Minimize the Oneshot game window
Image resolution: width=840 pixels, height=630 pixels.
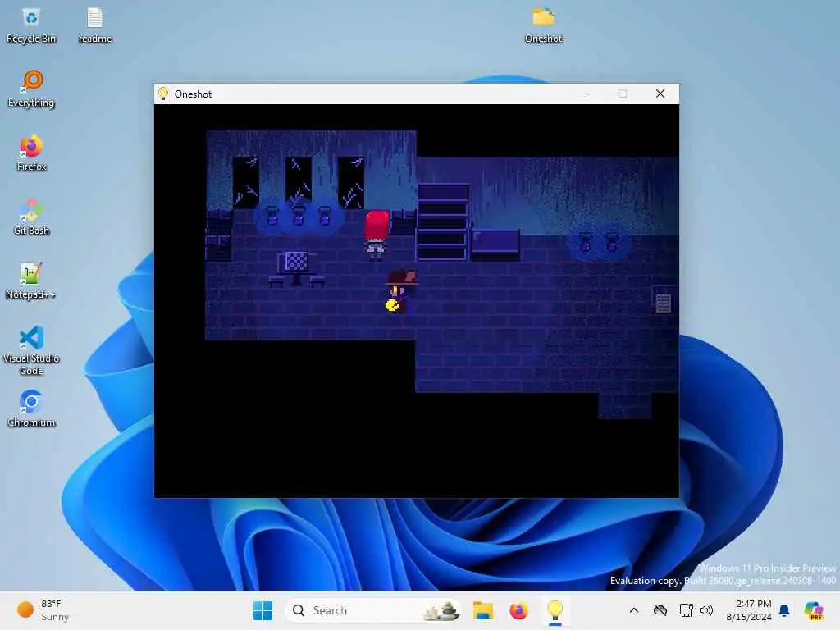586,94
